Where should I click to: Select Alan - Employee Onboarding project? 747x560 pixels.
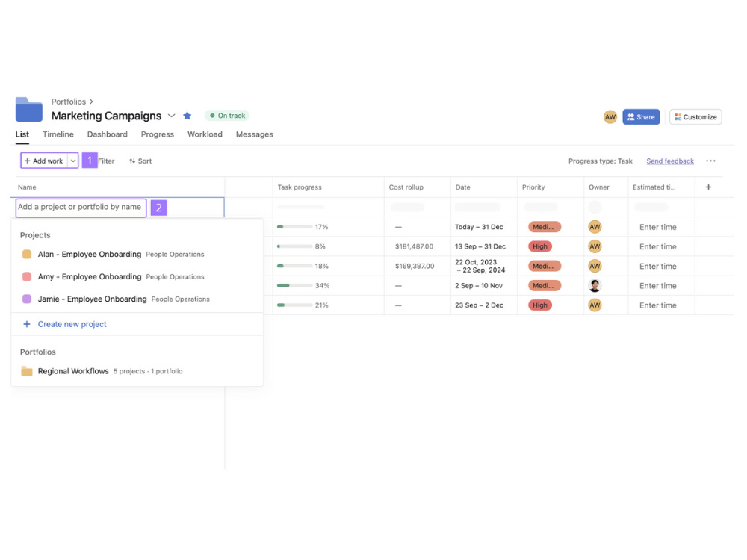pyautogui.click(x=137, y=255)
